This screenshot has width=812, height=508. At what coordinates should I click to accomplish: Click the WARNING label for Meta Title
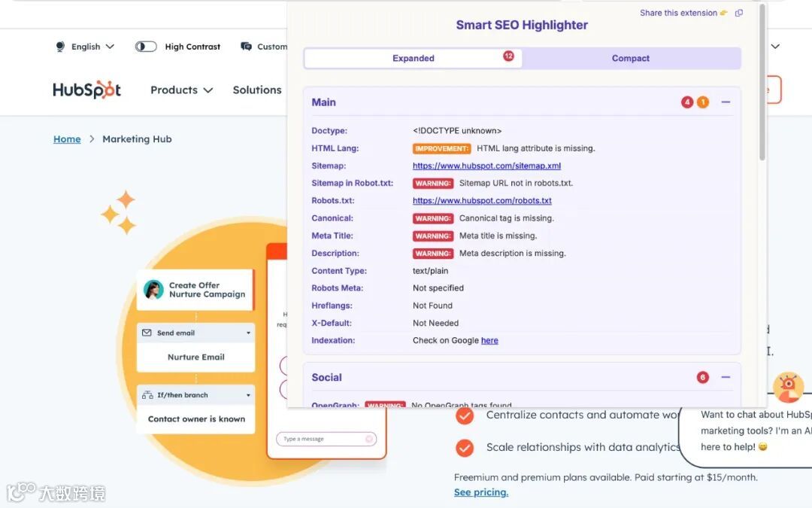coord(433,236)
